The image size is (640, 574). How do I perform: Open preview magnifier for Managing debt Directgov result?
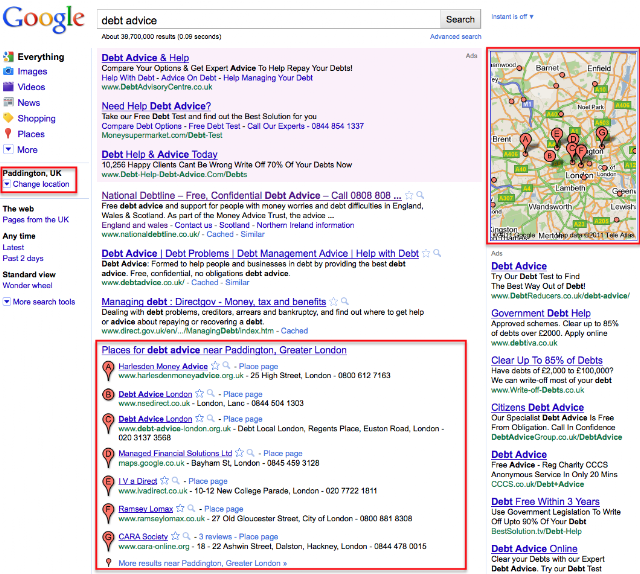pyautogui.click(x=345, y=301)
